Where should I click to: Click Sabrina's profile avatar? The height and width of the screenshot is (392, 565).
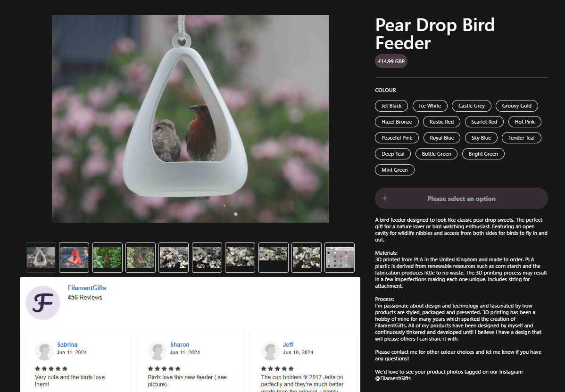click(44, 351)
